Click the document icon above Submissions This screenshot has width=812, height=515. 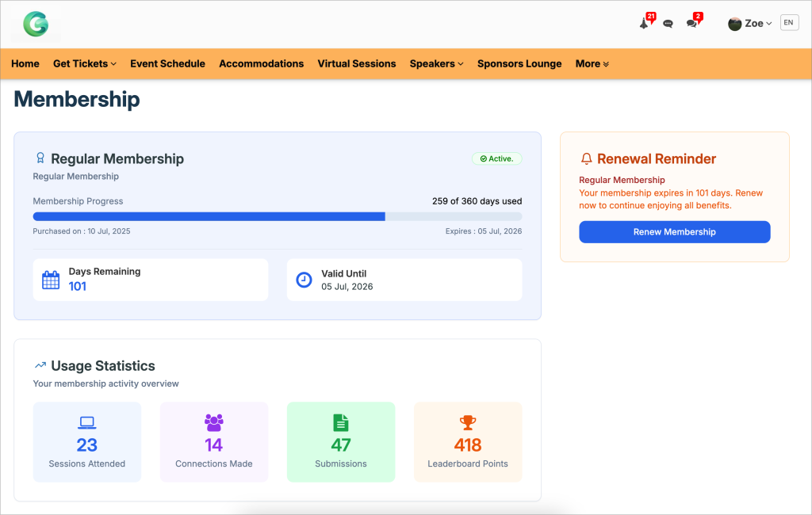tap(341, 422)
